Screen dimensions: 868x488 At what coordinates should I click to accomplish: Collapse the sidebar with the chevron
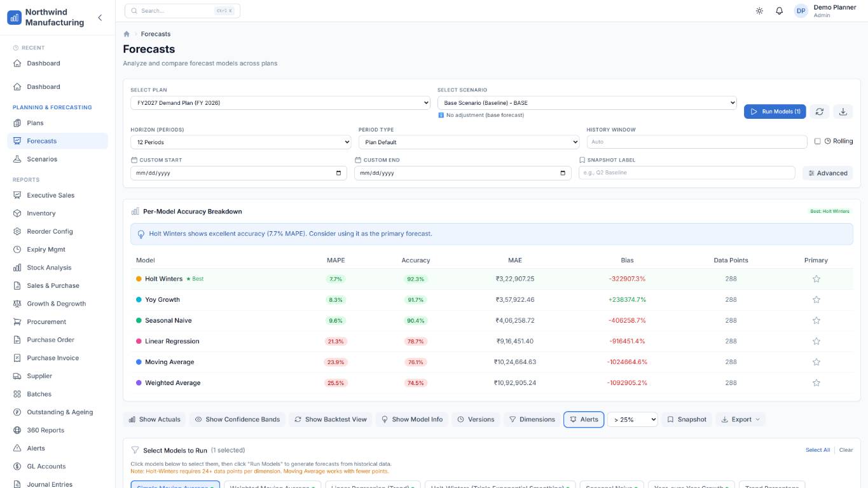pyautogui.click(x=100, y=18)
